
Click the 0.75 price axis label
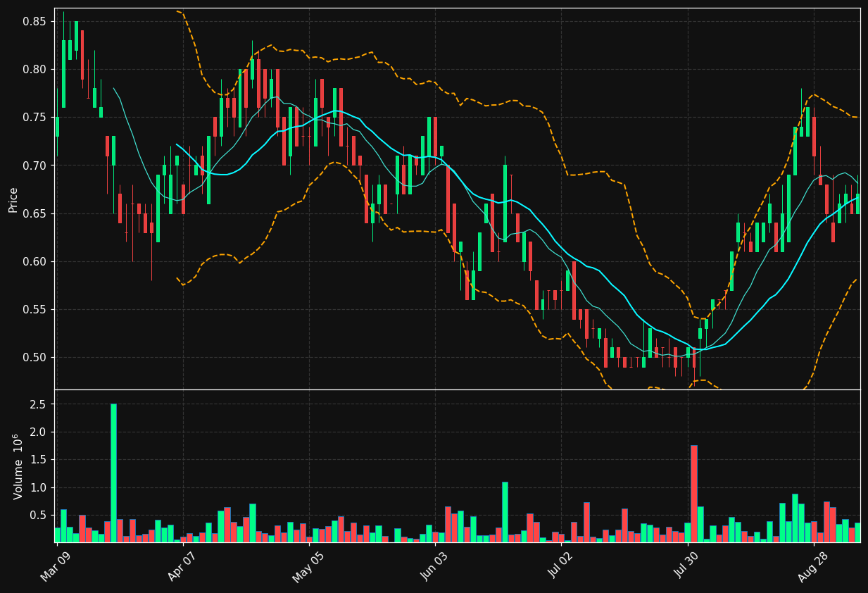tap(34, 118)
